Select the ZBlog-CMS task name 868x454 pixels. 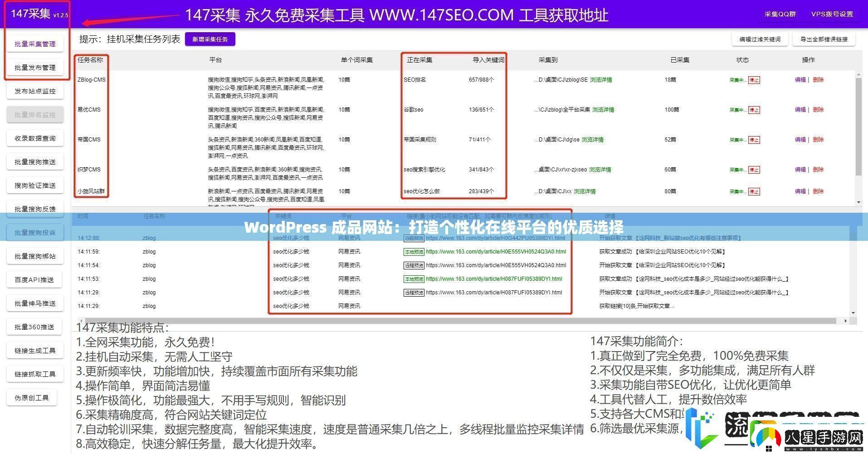92,80
